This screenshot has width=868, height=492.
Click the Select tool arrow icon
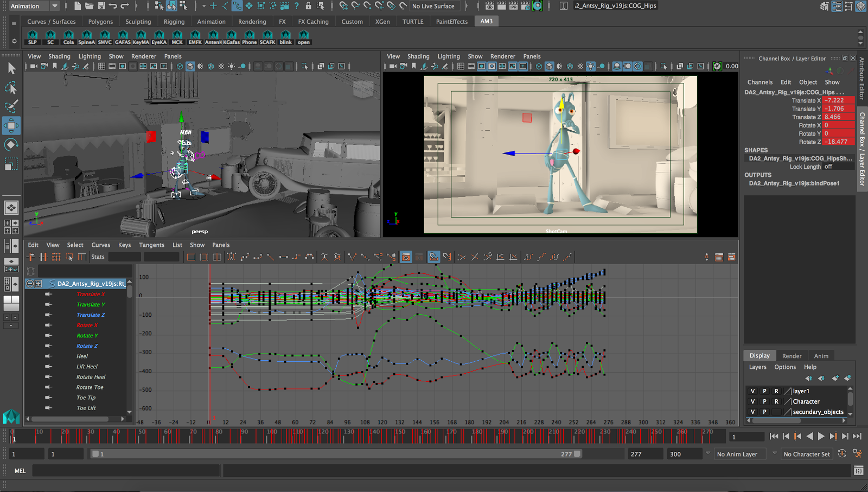pos(11,68)
